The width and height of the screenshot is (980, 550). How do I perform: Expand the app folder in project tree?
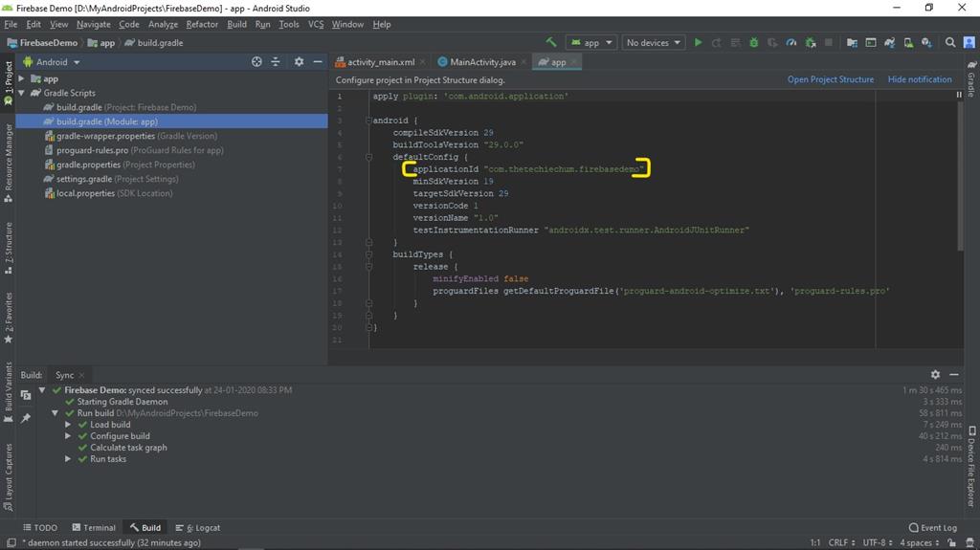click(x=21, y=78)
